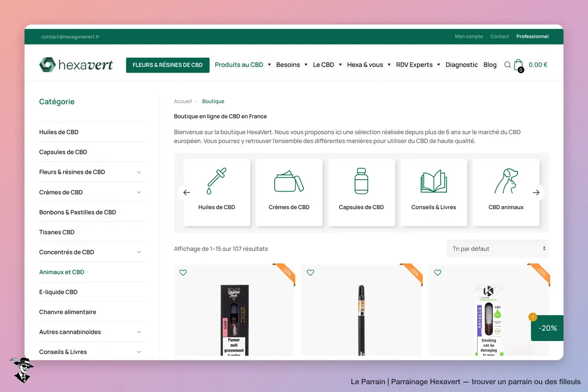Viewport: 588px width, 392px height.
Task: Open the Le CBD menu
Action: point(327,65)
